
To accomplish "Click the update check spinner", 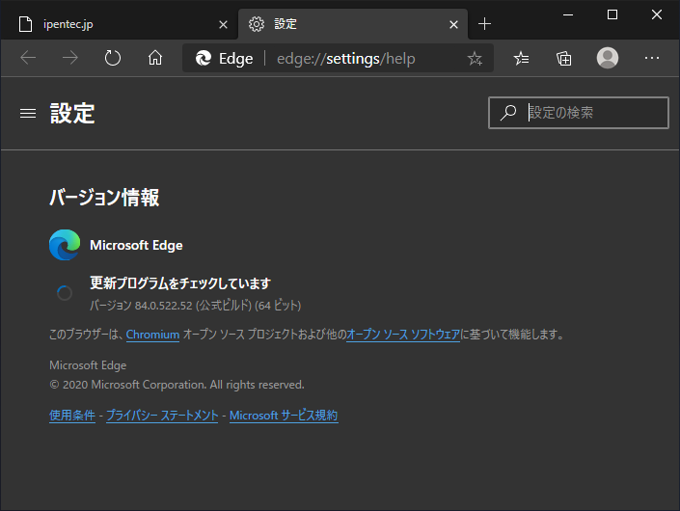I will tap(64, 293).
